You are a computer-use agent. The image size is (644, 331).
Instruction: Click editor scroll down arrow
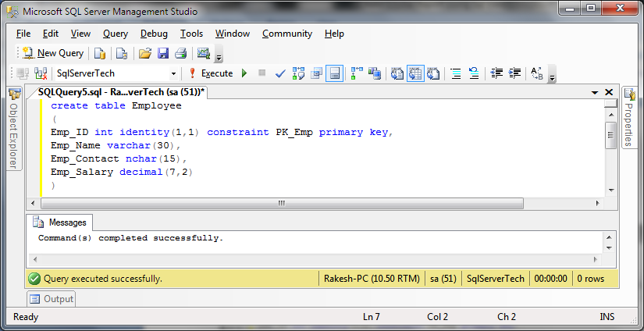(610, 190)
